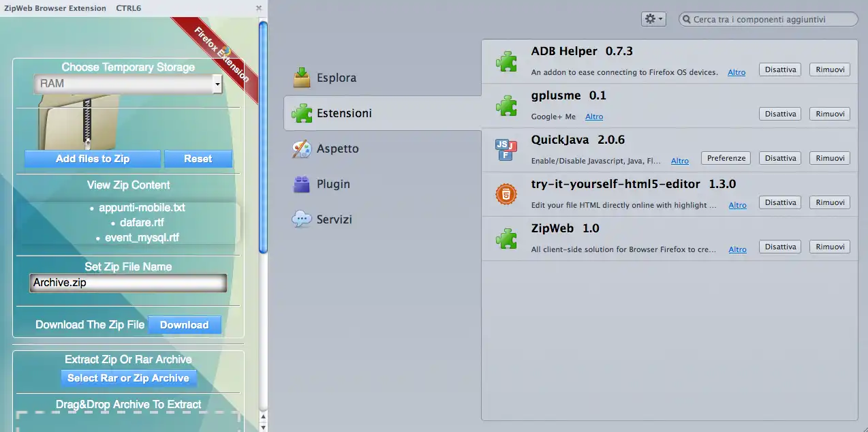868x432 pixels.
Task: Open Altro link for ZipWeb
Action: pos(738,249)
